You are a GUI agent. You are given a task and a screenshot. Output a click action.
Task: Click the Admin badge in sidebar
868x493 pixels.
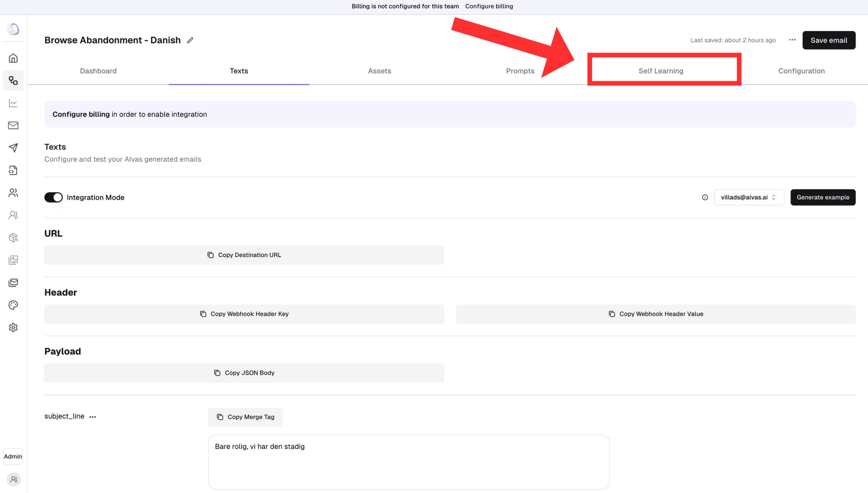[x=13, y=456]
